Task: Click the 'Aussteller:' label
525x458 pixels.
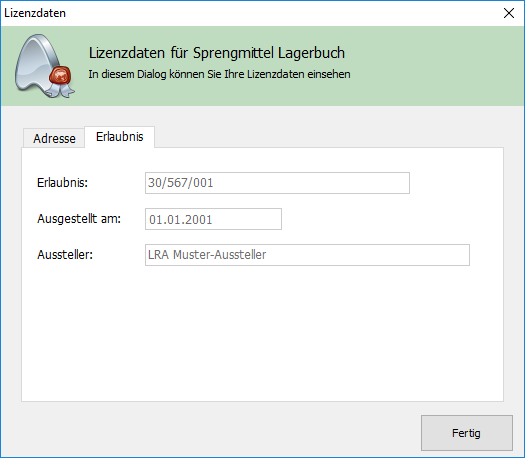Action: (65, 255)
